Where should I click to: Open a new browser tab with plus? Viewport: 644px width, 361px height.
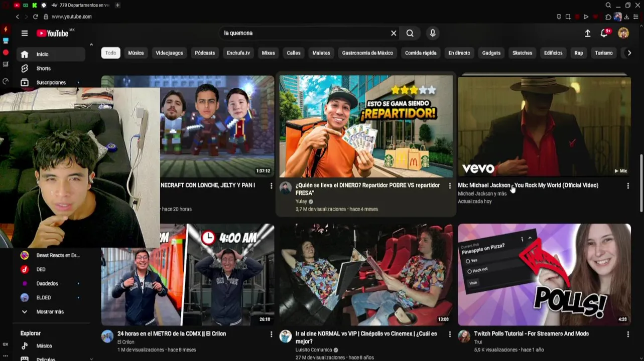pos(117,5)
